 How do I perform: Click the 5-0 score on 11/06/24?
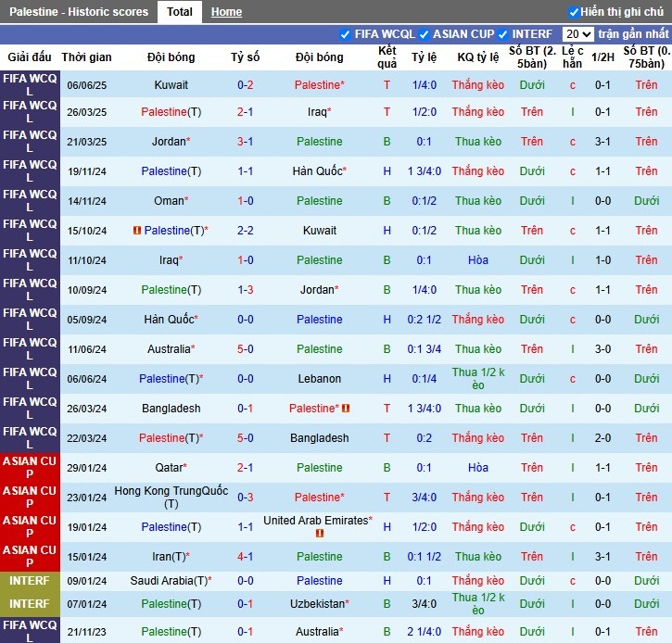pyautogui.click(x=245, y=348)
